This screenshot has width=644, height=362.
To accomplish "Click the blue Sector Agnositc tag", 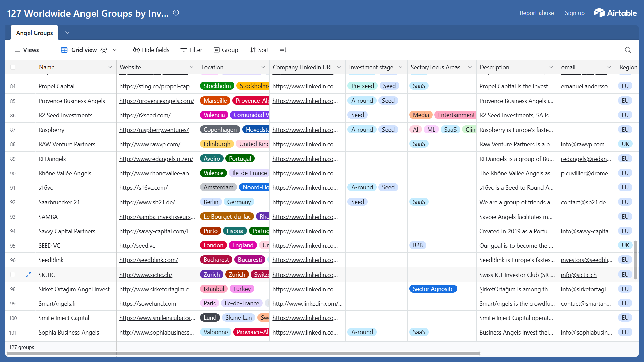I will [x=433, y=289].
